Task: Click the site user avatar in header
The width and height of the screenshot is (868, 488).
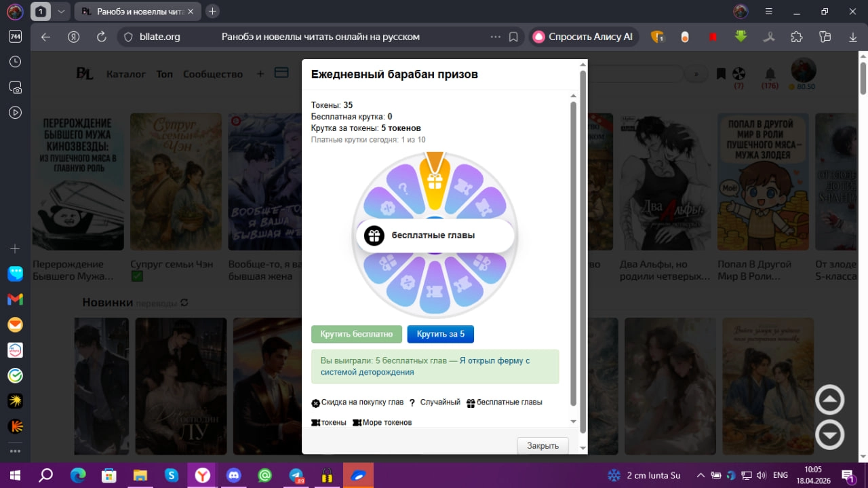Action: click(804, 70)
